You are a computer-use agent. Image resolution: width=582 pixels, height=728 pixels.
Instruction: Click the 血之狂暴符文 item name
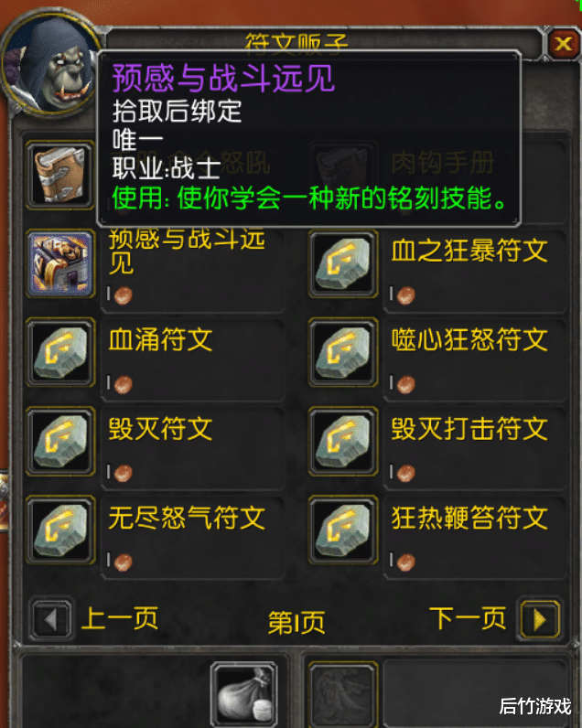tap(469, 251)
